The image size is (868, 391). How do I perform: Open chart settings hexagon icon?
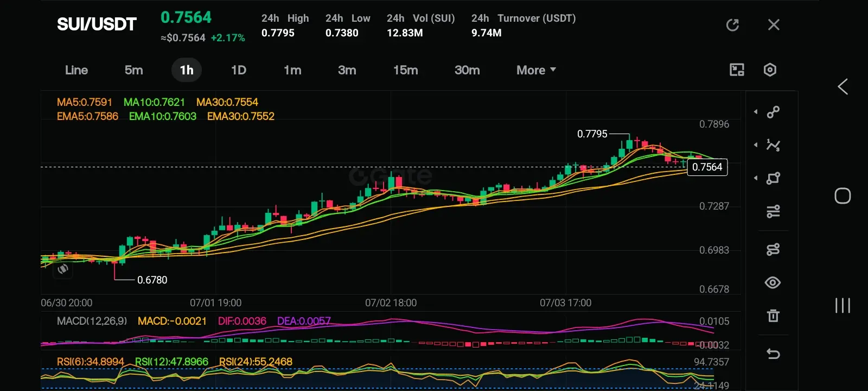(770, 70)
